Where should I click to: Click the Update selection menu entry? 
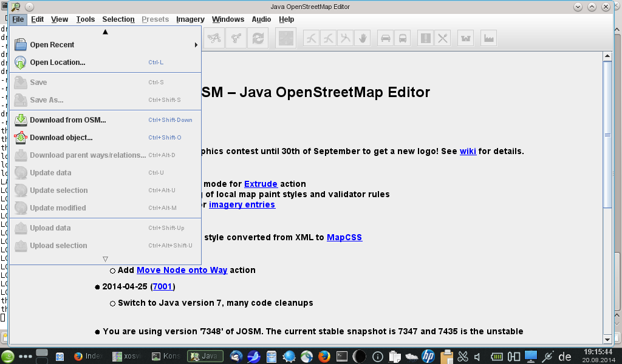(x=106, y=190)
